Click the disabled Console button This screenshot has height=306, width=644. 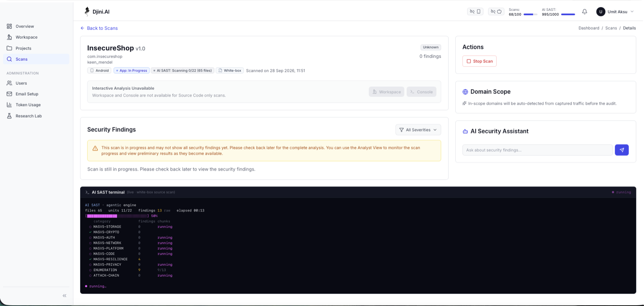(x=421, y=92)
